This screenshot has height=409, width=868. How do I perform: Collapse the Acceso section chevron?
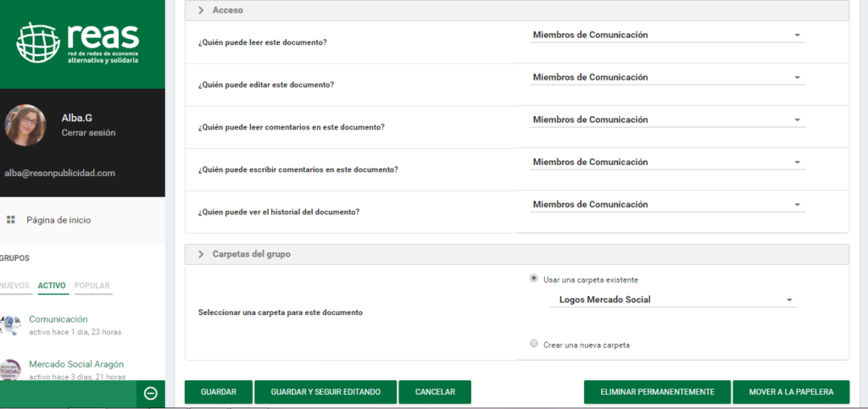pos(201,10)
